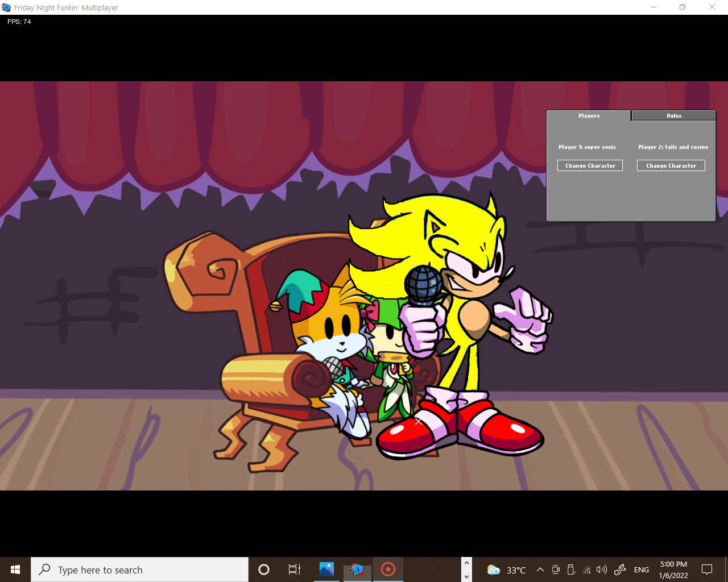
Task: Click the ENG language indicator
Action: coord(641,569)
